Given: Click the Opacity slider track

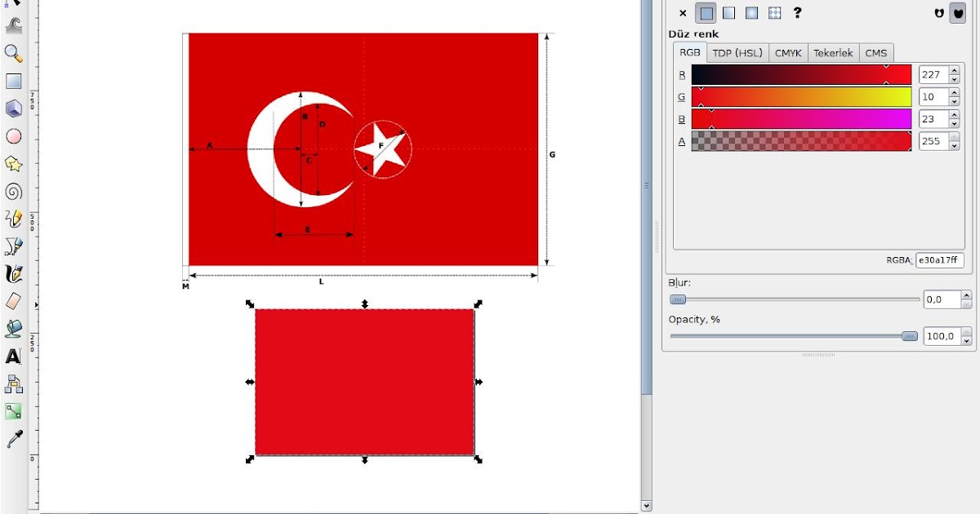Looking at the screenshot, I should click(x=795, y=336).
